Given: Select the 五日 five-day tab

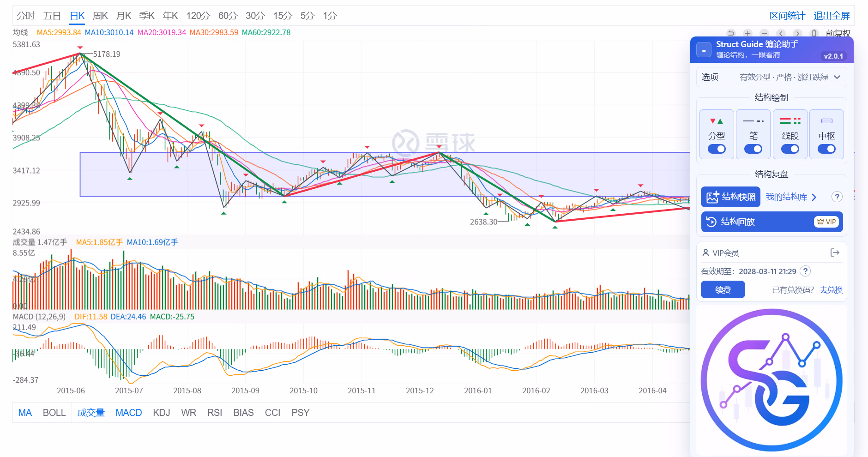Looking at the screenshot, I should point(52,16).
